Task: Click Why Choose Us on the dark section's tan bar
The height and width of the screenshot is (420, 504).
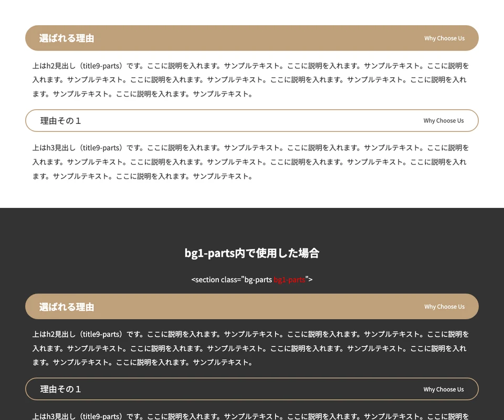Action: pos(444,307)
